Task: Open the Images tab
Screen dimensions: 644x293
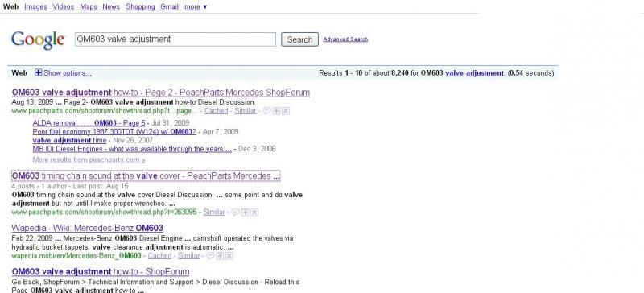Action: [x=35, y=7]
